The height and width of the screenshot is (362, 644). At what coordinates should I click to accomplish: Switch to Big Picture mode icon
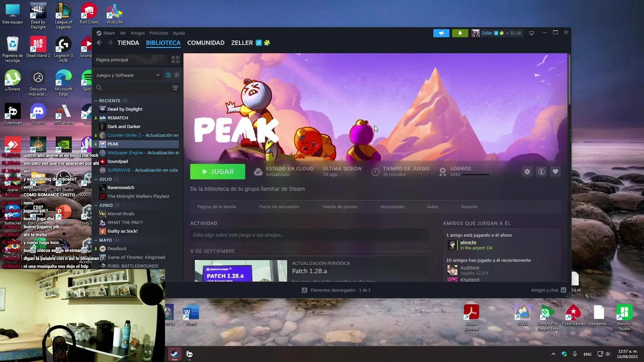[x=531, y=33]
